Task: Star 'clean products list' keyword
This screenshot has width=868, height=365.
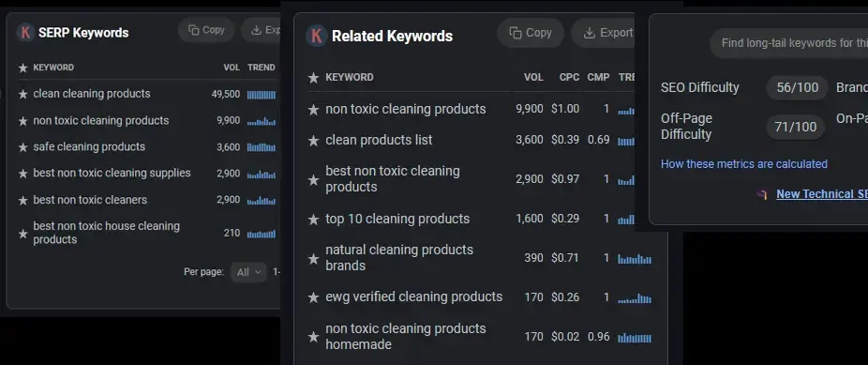Action: click(x=313, y=142)
